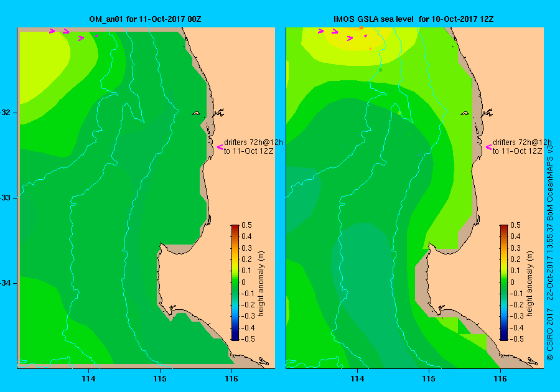Click the lowest of three drifter arrows in IMOS map

pos(350,38)
